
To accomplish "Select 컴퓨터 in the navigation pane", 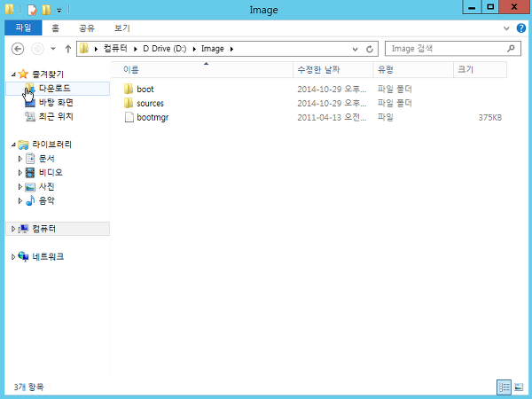I will tap(43, 229).
